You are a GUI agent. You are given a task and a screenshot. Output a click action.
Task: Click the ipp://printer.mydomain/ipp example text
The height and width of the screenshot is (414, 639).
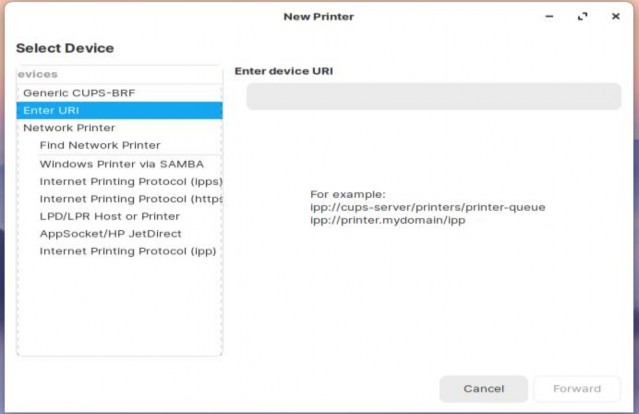click(x=388, y=220)
